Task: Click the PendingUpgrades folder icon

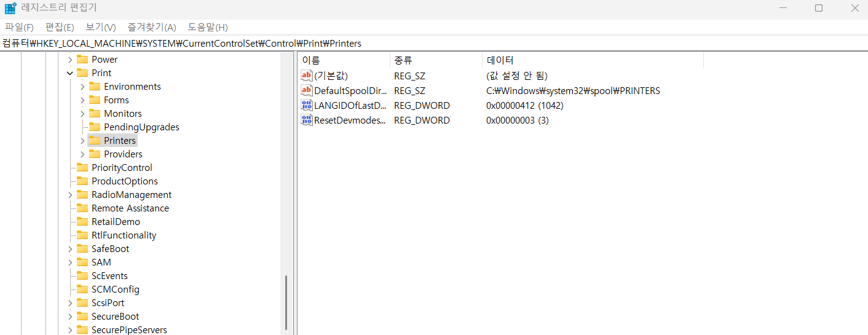Action: point(95,127)
